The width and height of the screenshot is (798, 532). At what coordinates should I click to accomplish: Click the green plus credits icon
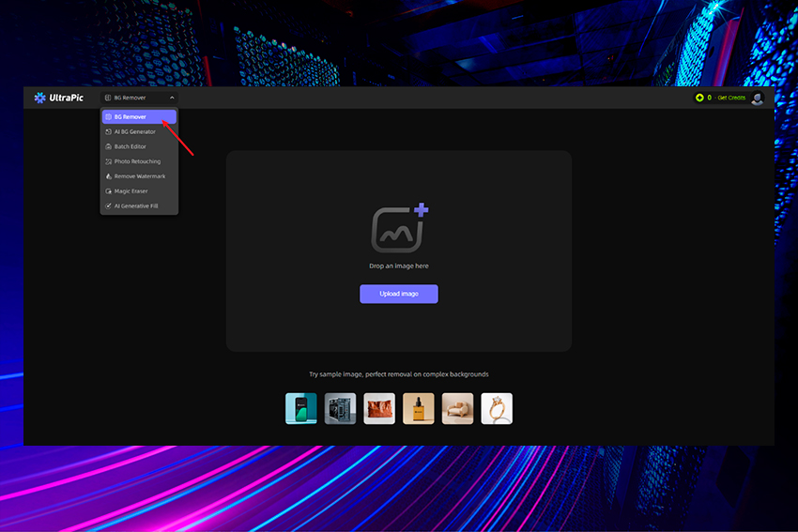(699, 98)
